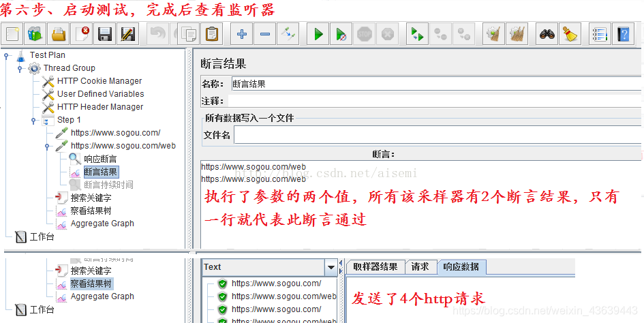Viewport: 644px width, 323px height.
Task: Select highlighted 断言结果 listener in tree
Action: click(101, 172)
